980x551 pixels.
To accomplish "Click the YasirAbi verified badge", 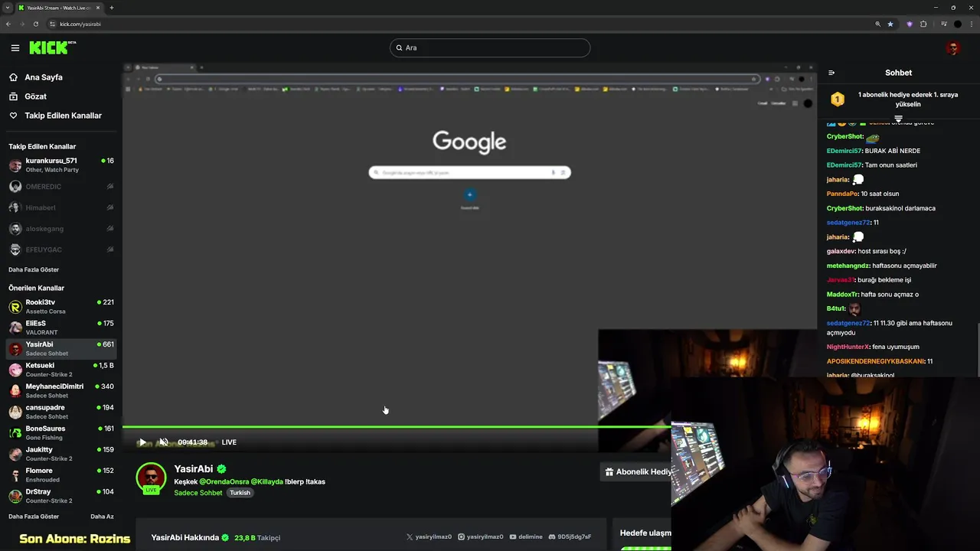I will [221, 469].
